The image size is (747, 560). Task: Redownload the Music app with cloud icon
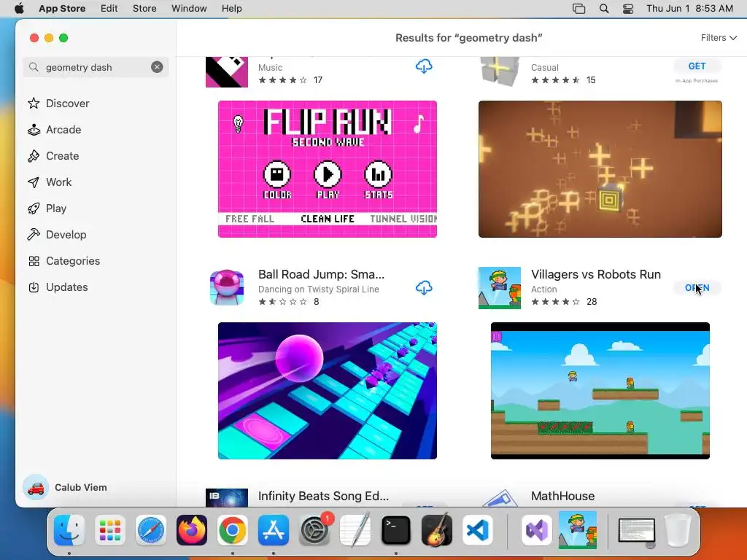pyautogui.click(x=424, y=66)
